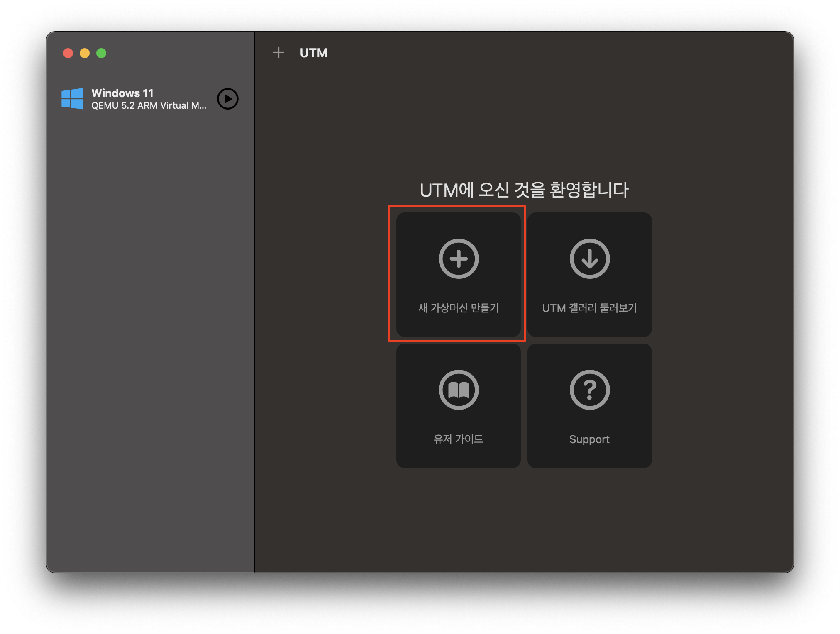Click the UTM에 오신 것을 환영합니다 heading
The image size is (840, 634).
pos(524,190)
